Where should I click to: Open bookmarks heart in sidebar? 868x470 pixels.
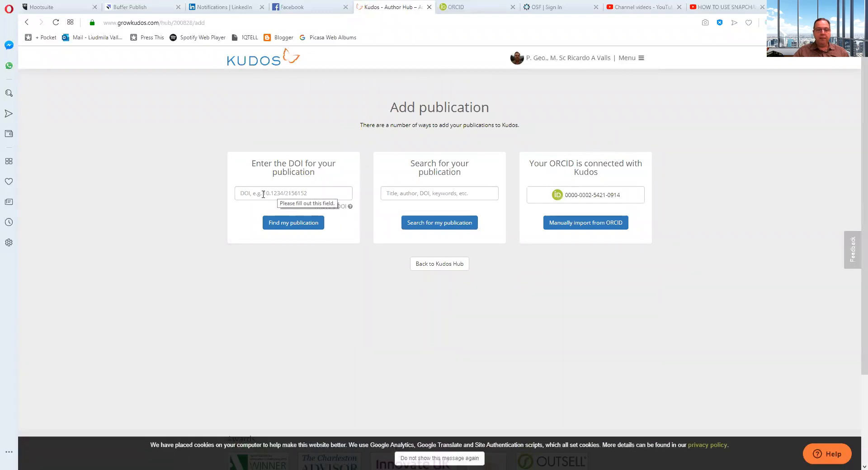click(x=9, y=182)
